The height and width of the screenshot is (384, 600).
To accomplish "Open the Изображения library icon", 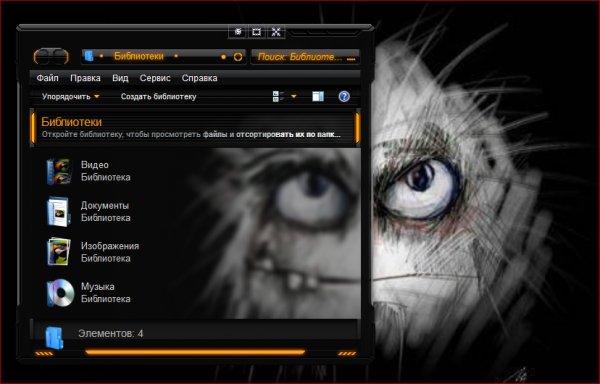I will [x=59, y=252].
